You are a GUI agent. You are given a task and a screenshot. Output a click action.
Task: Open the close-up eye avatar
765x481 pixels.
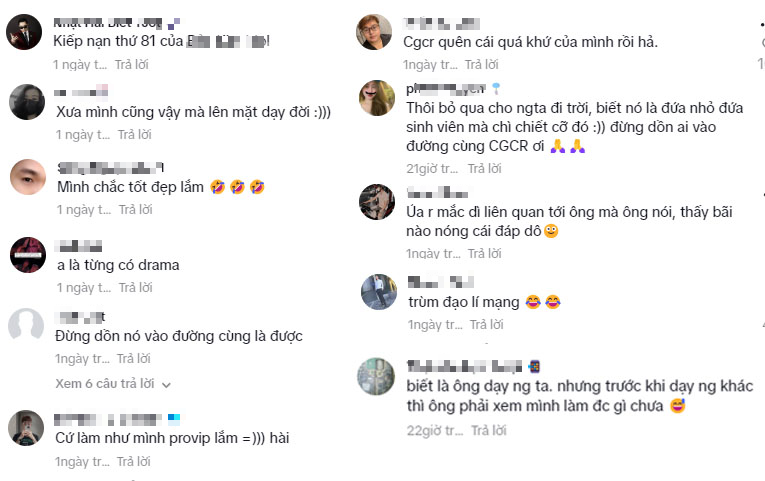[28, 177]
